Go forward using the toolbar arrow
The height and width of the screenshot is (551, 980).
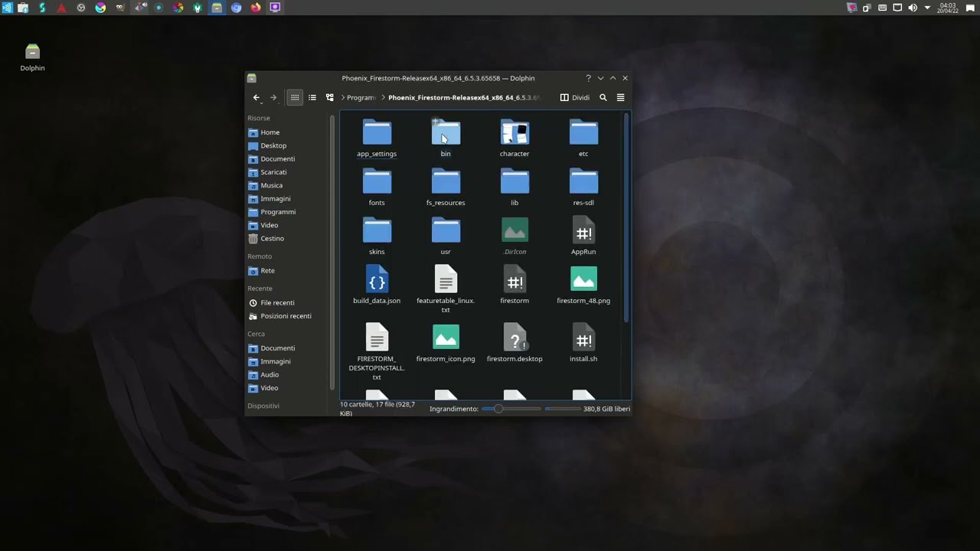[273, 98]
